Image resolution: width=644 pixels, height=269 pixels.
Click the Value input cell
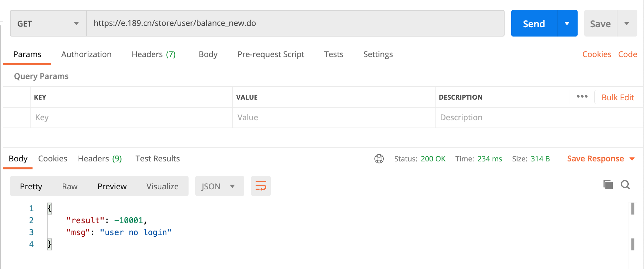click(334, 118)
